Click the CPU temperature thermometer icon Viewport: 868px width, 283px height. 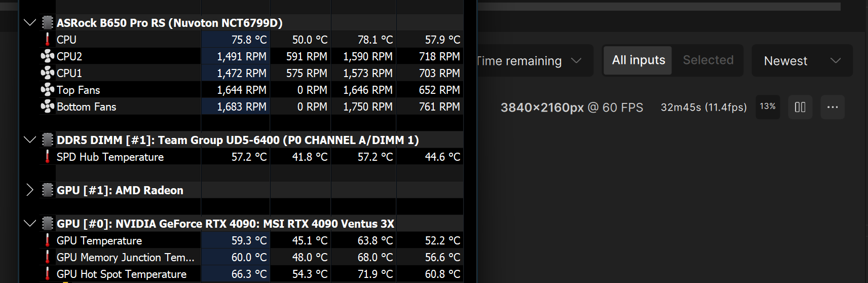click(48, 40)
